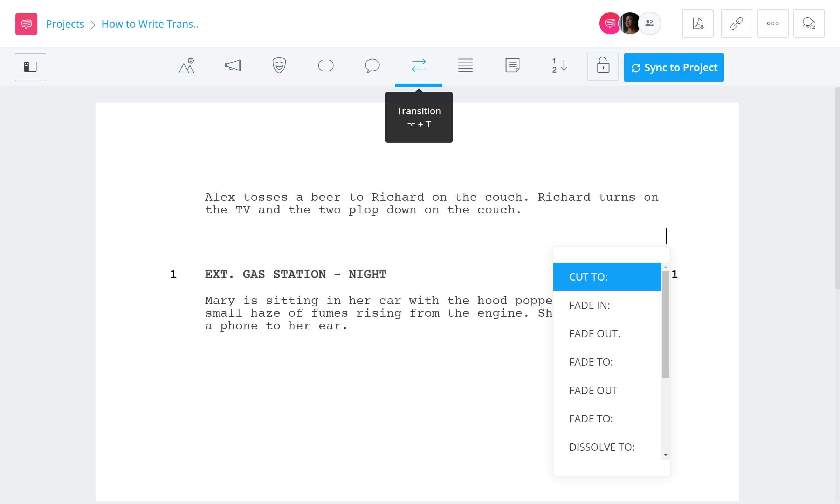
Task: Click the Scene/Location icon in toolbar
Action: tap(186, 67)
